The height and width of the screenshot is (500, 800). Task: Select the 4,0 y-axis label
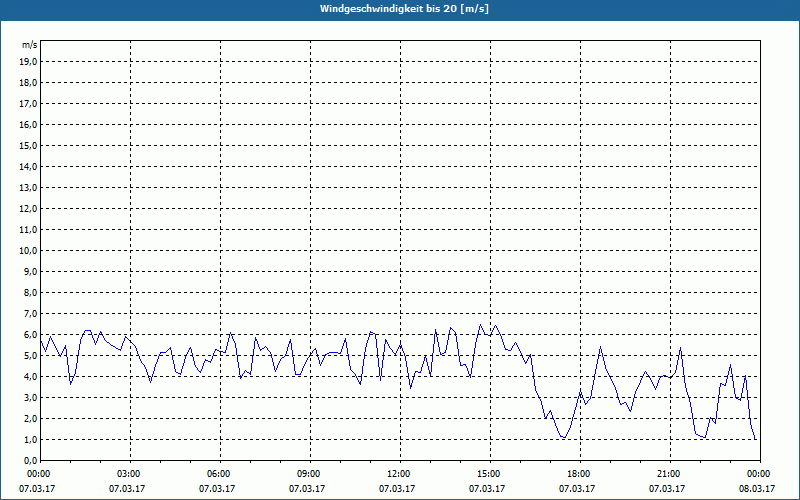tap(30, 377)
